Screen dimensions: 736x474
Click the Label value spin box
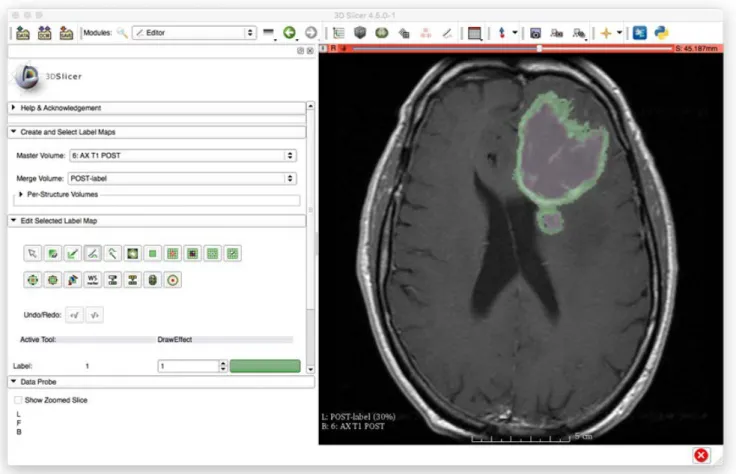point(192,366)
